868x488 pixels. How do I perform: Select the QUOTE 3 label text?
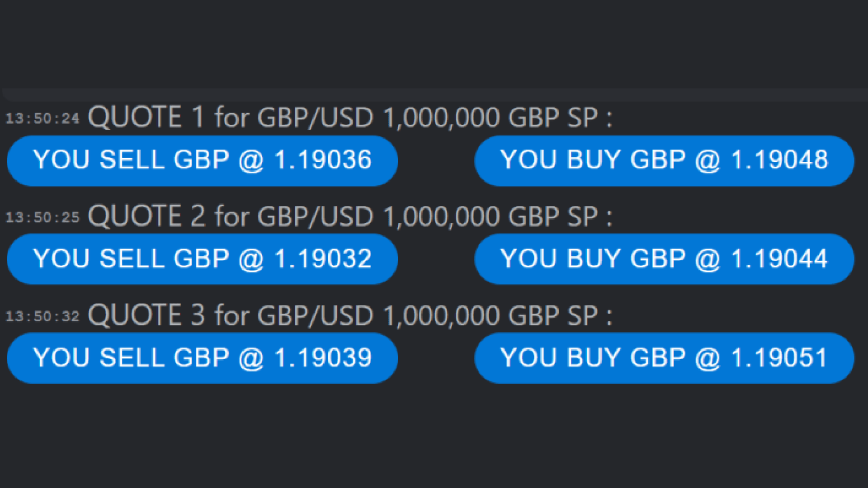pos(146,315)
